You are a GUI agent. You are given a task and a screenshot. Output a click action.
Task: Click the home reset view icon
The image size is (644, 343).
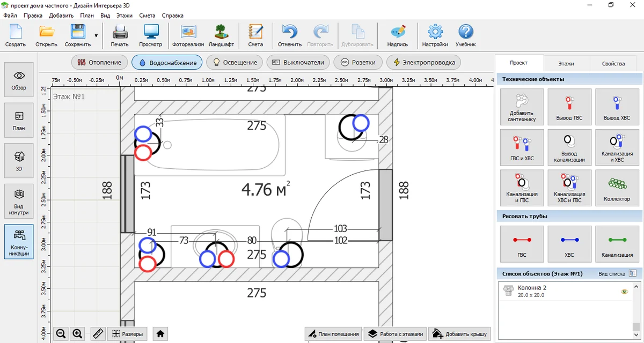[x=160, y=334]
